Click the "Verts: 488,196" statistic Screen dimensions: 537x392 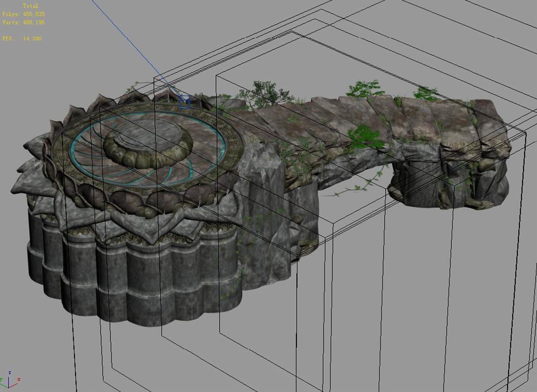click(24, 22)
